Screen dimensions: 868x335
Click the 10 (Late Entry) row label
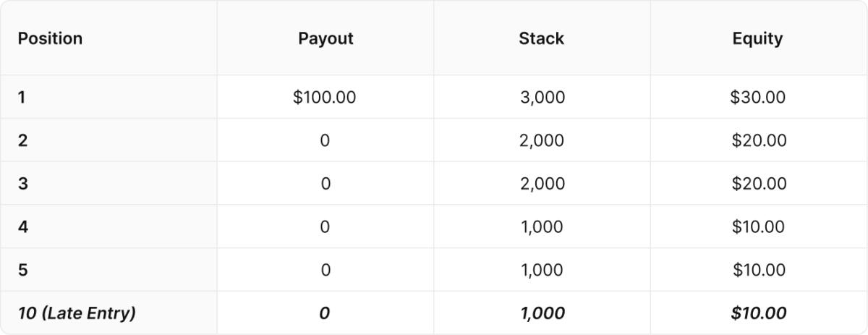pyautogui.click(x=77, y=313)
